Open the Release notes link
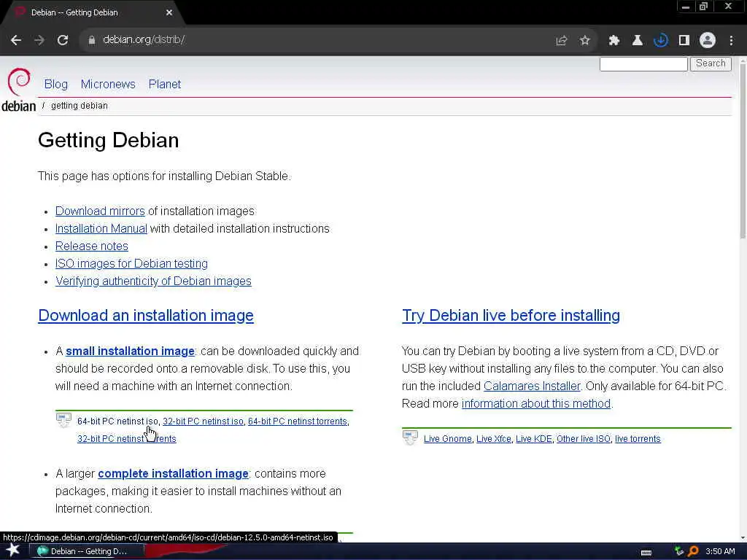This screenshot has height=560, width=747. (x=91, y=246)
